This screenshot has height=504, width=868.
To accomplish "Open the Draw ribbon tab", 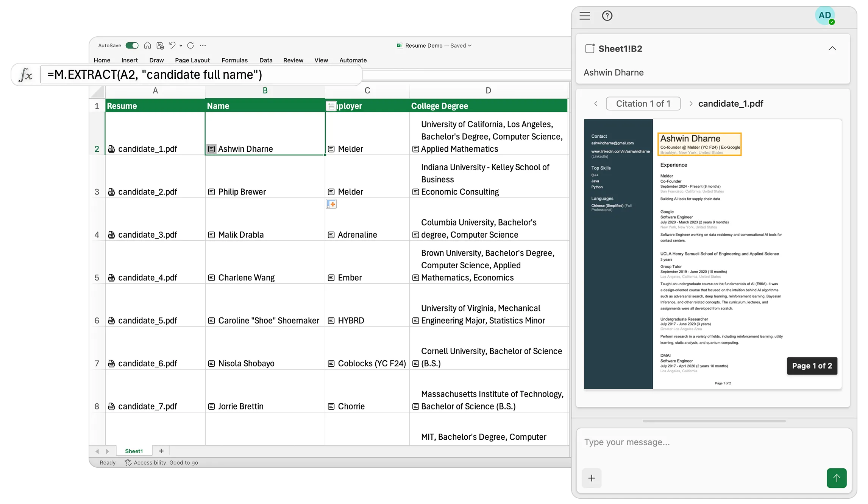I will 156,60.
